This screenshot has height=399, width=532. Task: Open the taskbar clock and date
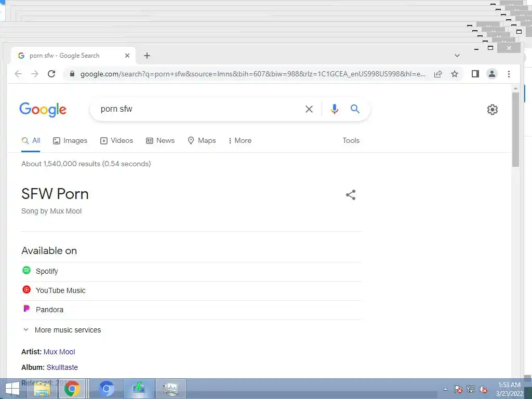click(509, 389)
